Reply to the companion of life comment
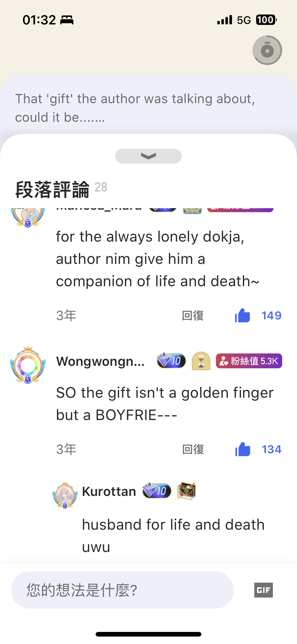The width and height of the screenshot is (297, 644). coord(193,316)
